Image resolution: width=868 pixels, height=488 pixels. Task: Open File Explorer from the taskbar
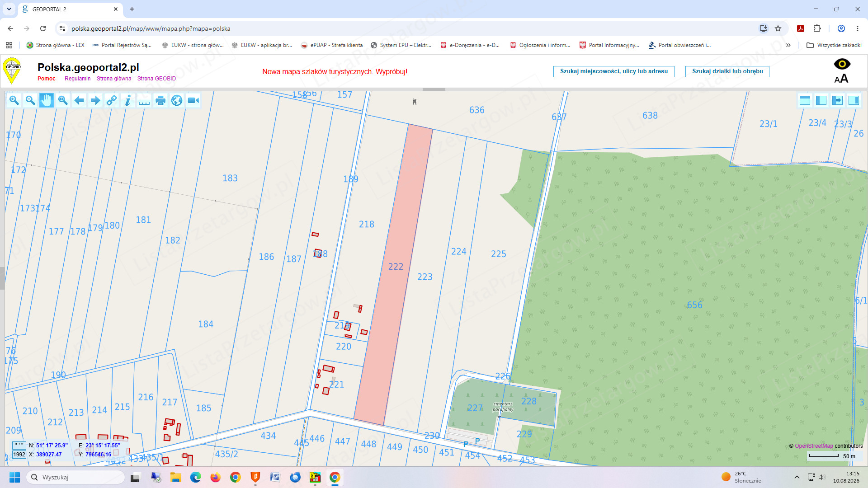coord(175,477)
